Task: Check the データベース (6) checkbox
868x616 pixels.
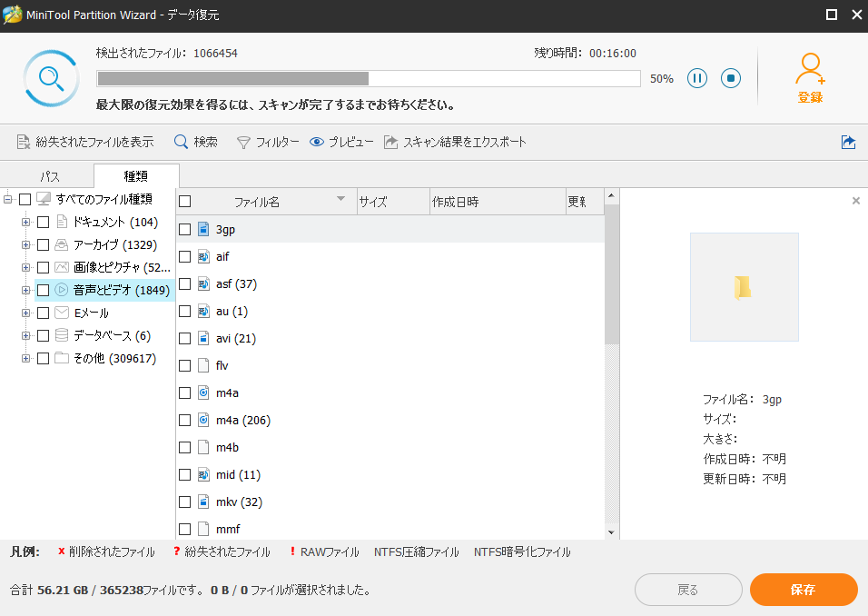Action: coord(44,335)
